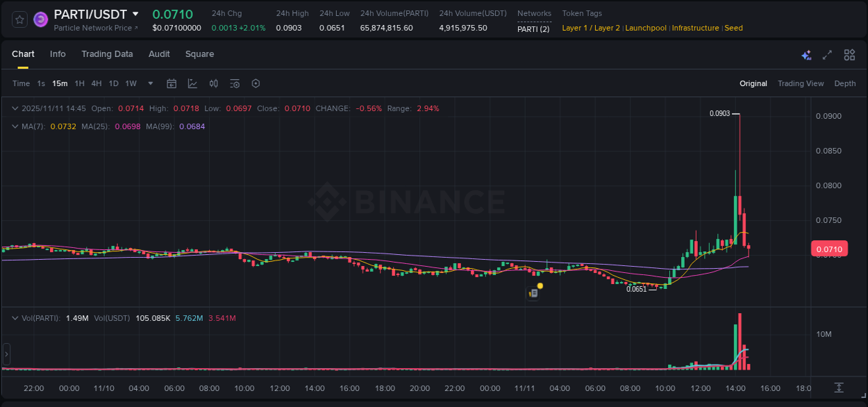868x407 pixels.
Task: Select the 1D timeframe
Action: pos(113,83)
